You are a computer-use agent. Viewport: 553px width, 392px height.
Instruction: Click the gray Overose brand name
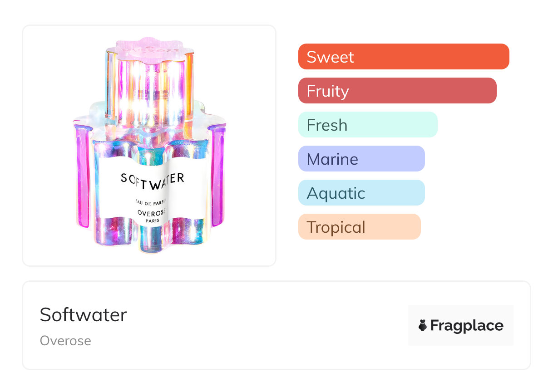[x=65, y=341]
